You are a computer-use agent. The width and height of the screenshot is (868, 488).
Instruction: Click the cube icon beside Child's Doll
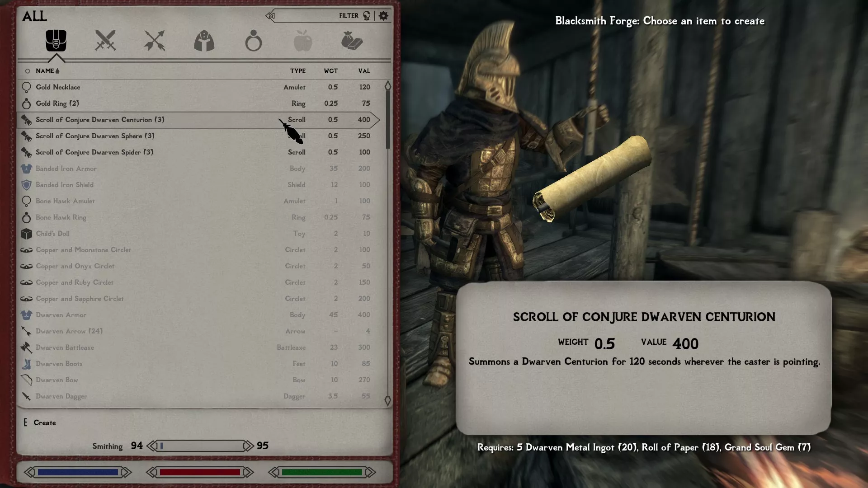[26, 234]
